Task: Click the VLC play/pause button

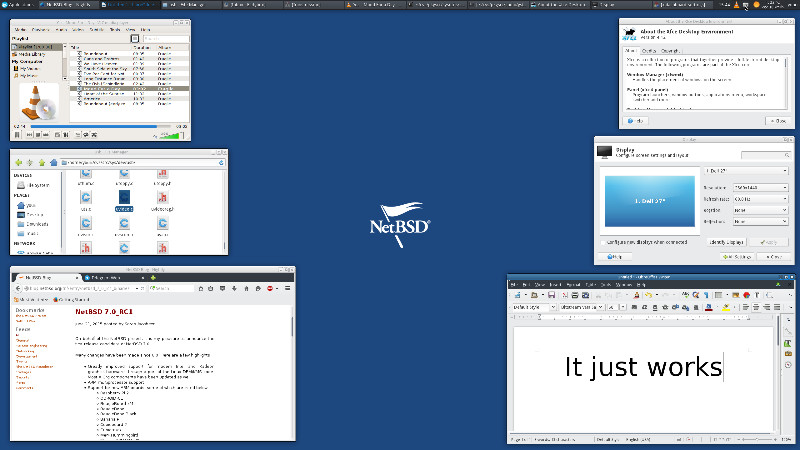Action: tap(18, 133)
